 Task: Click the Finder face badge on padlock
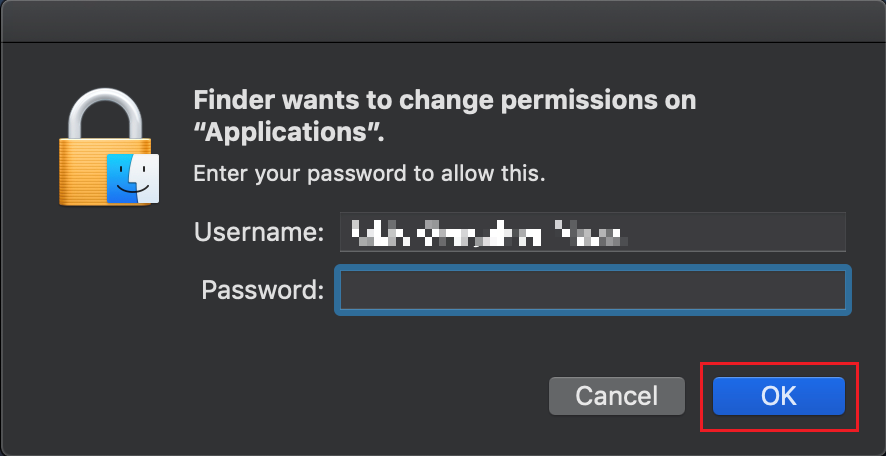pyautogui.click(x=133, y=177)
